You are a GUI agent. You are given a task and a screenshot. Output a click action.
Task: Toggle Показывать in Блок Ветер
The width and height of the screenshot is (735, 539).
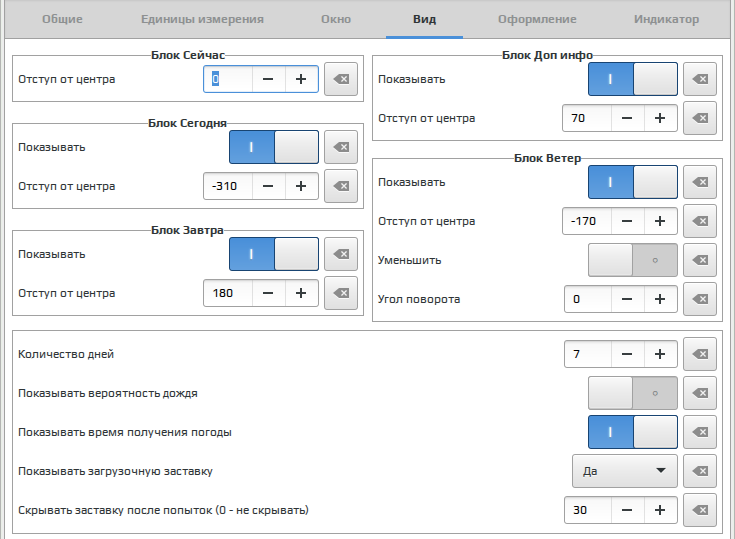[633, 182]
